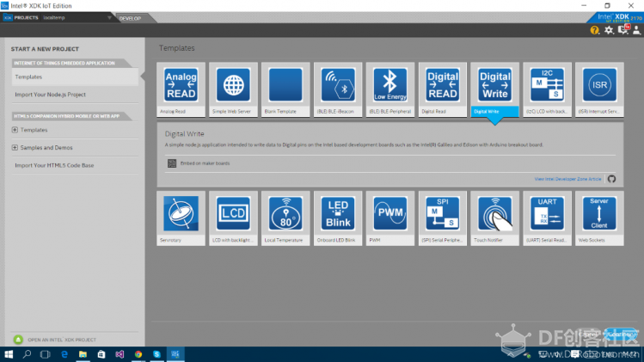Select the ISR Interrupt Service template
This screenshot has width=644, height=362.
[x=599, y=89]
